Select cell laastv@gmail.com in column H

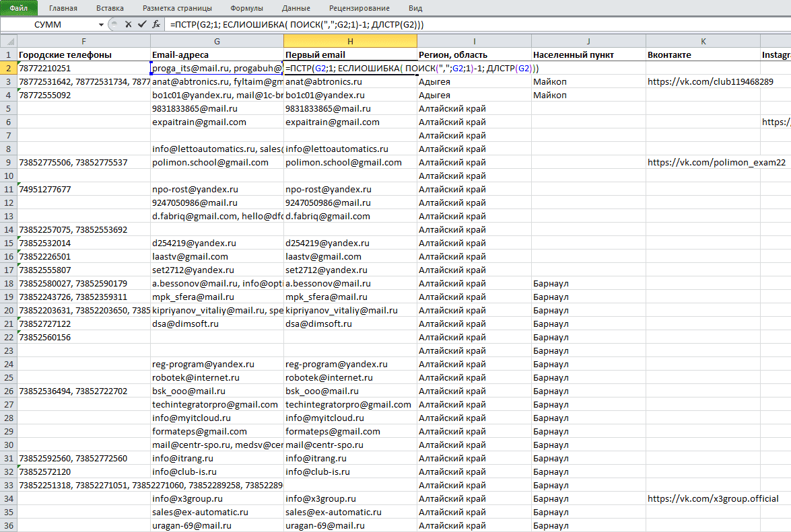tap(350, 256)
